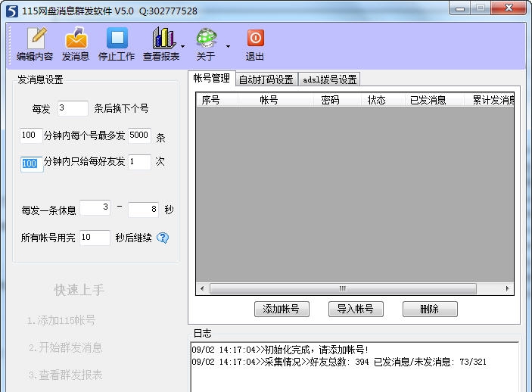The image size is (532, 392).
Task: Click the minimum rest seconds field showing 3
Action: pyautogui.click(x=95, y=207)
